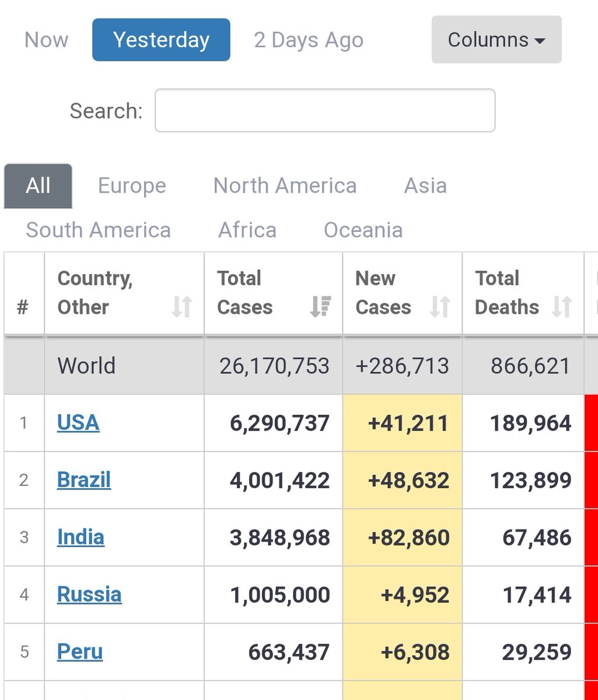Open the USA country page
The height and width of the screenshot is (700, 598).
point(78,423)
